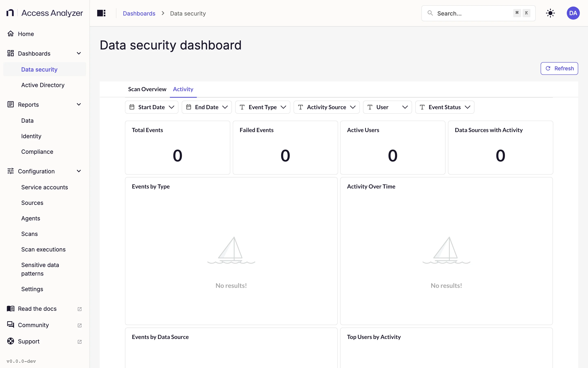Click the Read the docs book icon
588x368 pixels.
(x=10, y=309)
